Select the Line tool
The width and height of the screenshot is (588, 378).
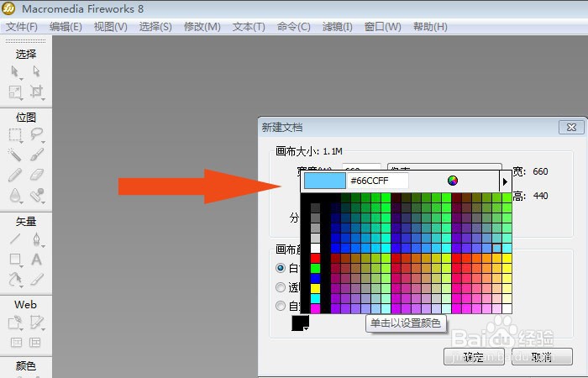pos(15,239)
